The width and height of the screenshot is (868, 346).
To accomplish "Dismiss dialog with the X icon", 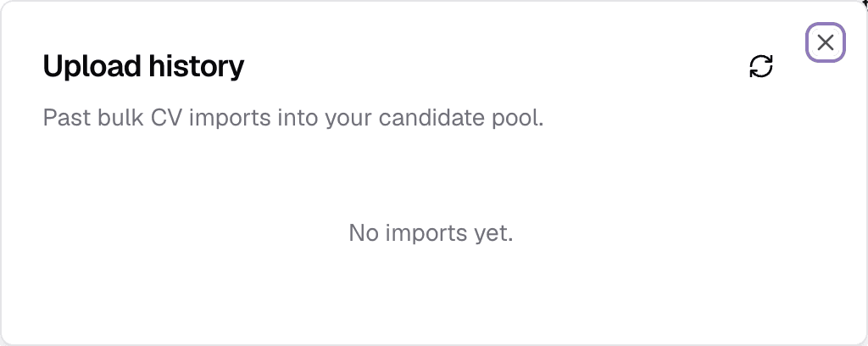I will point(826,42).
